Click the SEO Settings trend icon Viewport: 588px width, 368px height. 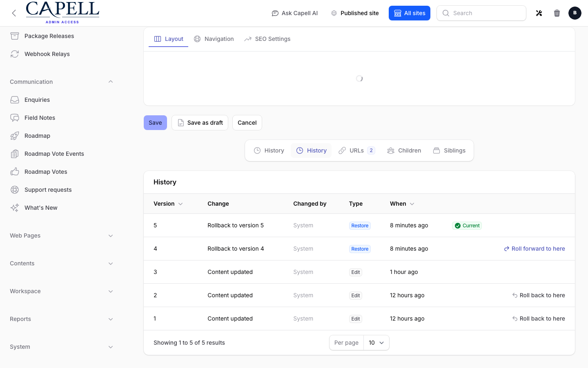point(248,39)
